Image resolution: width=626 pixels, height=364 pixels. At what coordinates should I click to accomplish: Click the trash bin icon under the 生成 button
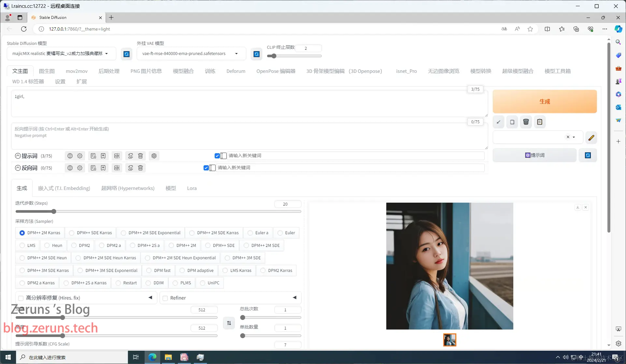tap(526, 122)
